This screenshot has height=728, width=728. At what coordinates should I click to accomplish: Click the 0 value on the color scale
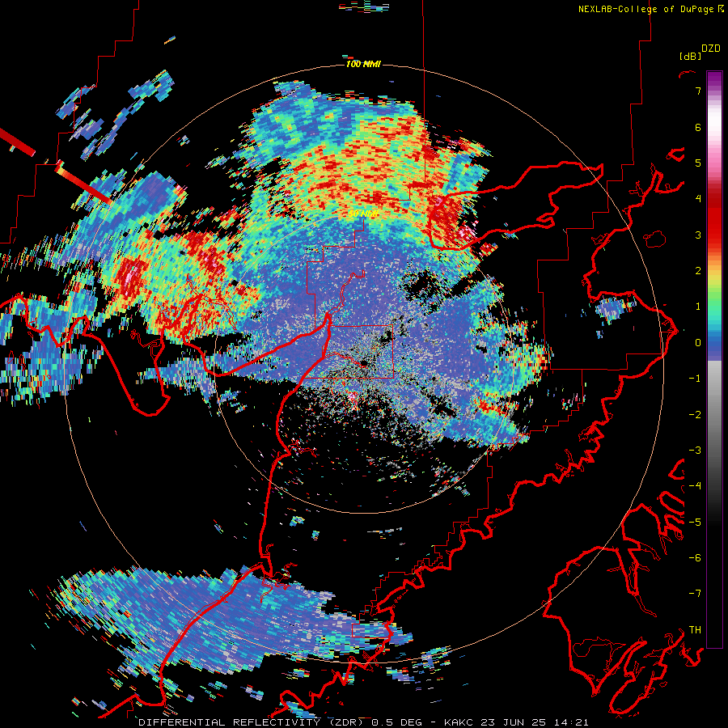tap(698, 343)
